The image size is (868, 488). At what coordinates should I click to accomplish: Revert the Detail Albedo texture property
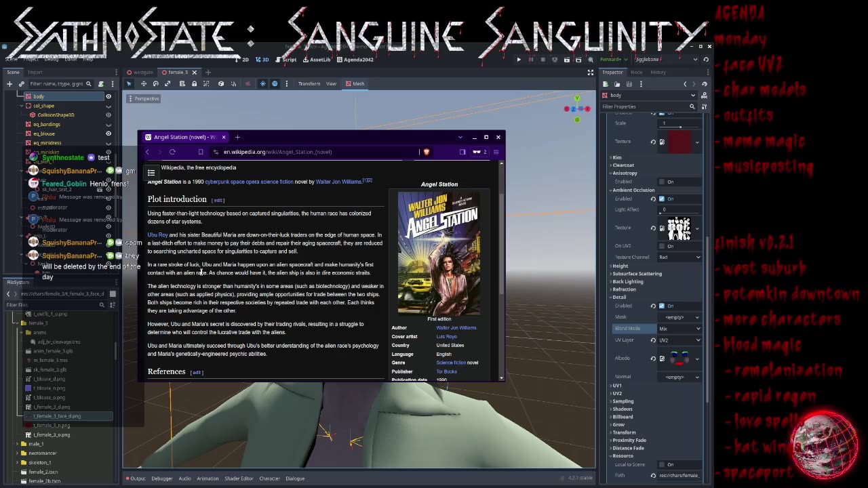653,359
